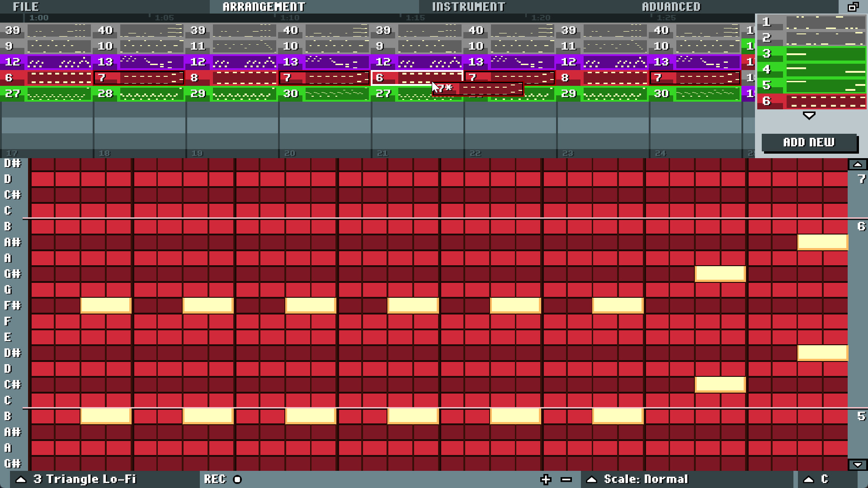The height and width of the screenshot is (488, 868).
Task: Open the FILE menu tab
Action: pyautogui.click(x=26, y=7)
